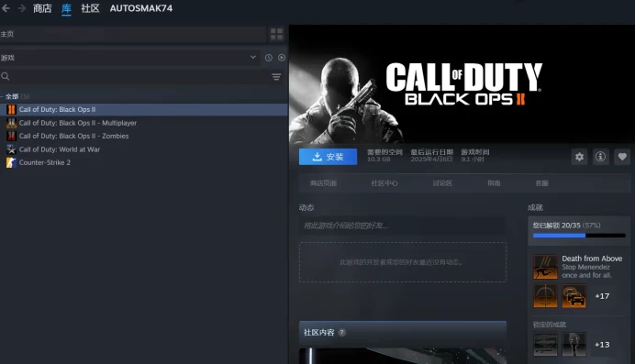Select Counter-Strike 2 in the list

point(144,162)
